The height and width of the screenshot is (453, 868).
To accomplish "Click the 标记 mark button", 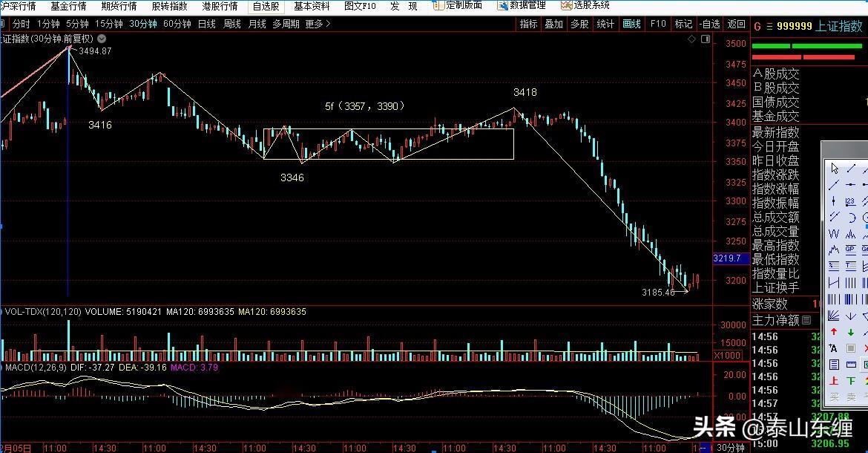I will [x=684, y=24].
